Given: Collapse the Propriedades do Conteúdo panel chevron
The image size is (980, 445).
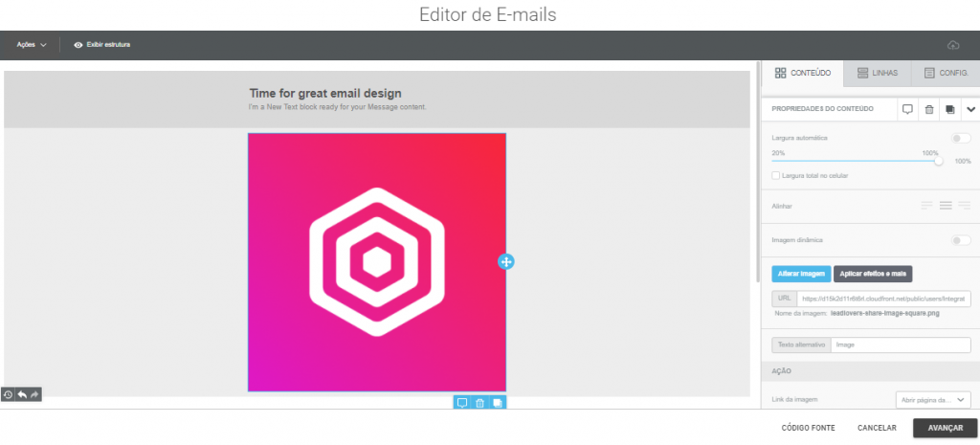Looking at the screenshot, I should tap(970, 109).
